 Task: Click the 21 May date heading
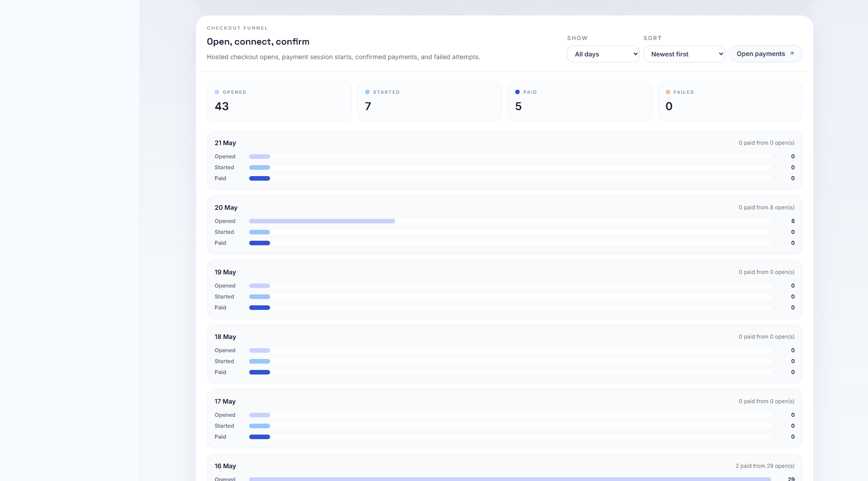(x=225, y=143)
